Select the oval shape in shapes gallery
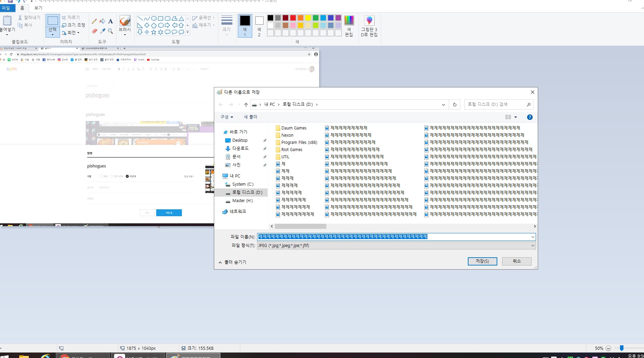 coord(154,18)
